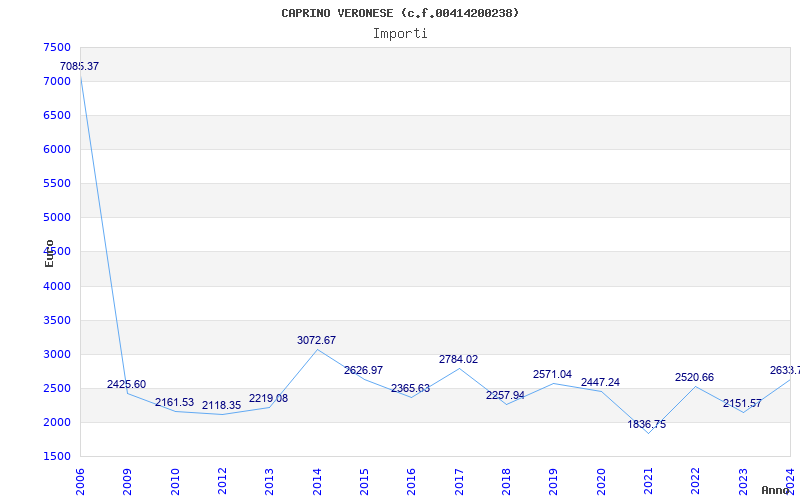Image resolution: width=800 pixels, height=500 pixels.
Task: Select data label 2161.53
Action: [x=174, y=402]
